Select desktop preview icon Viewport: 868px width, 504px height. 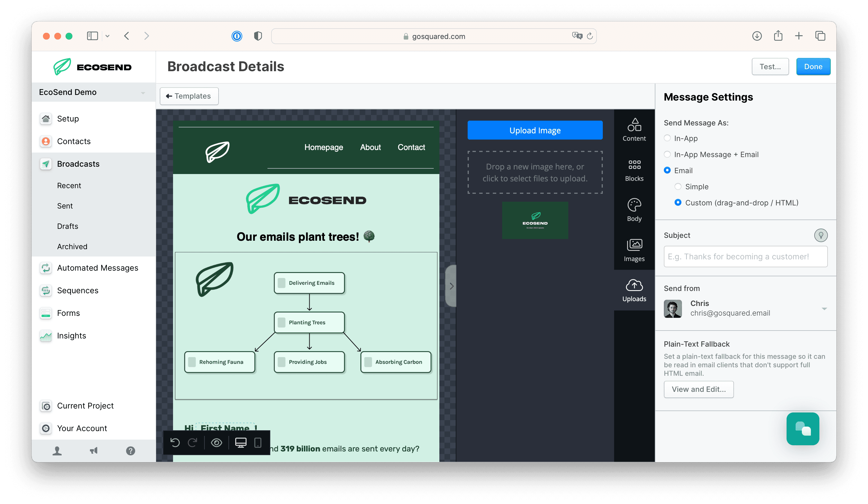tap(240, 442)
